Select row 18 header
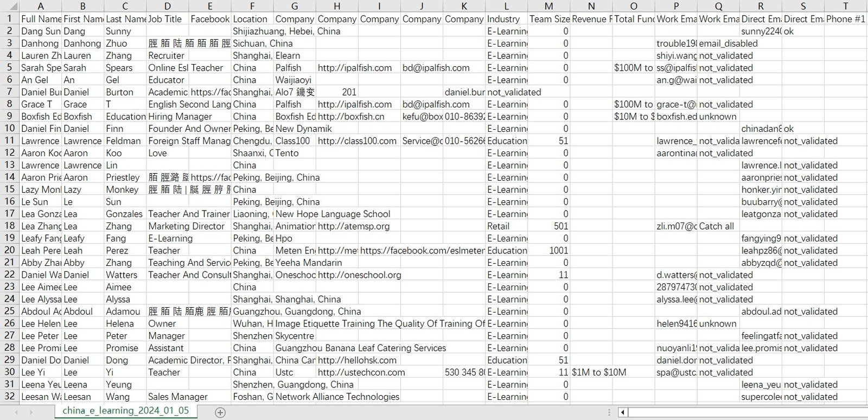Screen dimensions: 868x420 (x=9, y=226)
